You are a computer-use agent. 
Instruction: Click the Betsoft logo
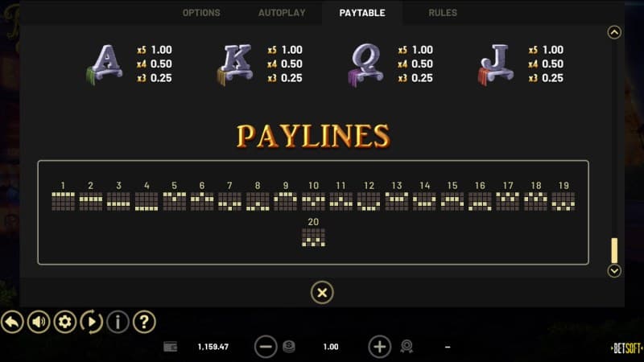[625, 348]
